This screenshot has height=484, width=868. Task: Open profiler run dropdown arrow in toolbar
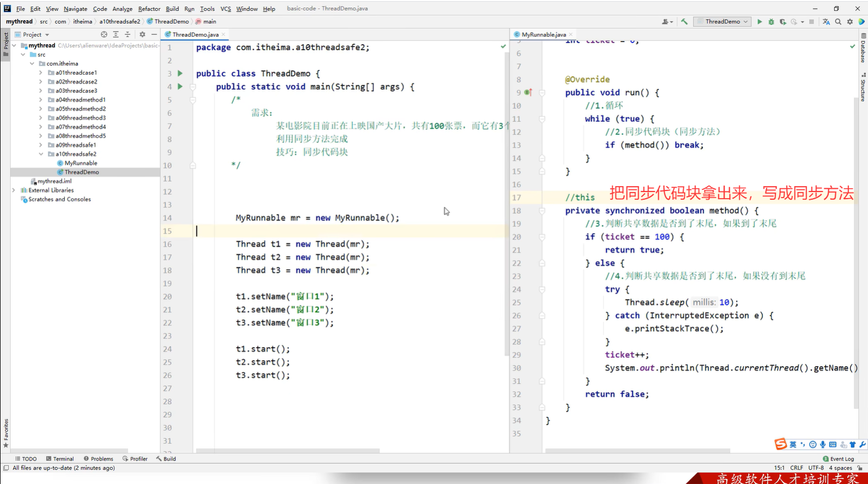(x=803, y=22)
